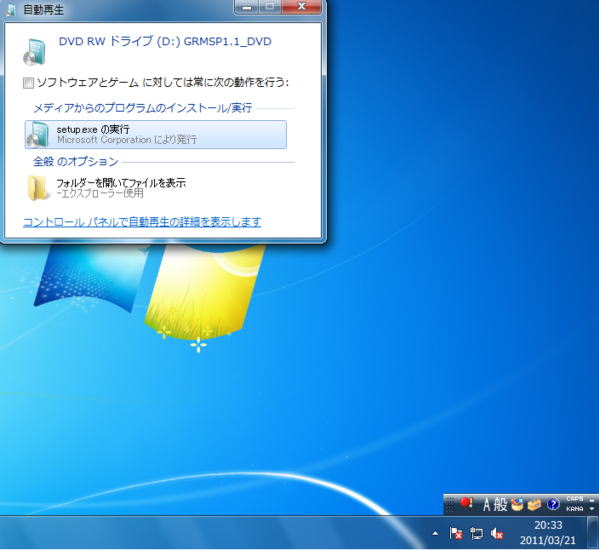This screenshot has width=599, height=550.
Task: Minimize the language bar
Action: click(x=592, y=499)
